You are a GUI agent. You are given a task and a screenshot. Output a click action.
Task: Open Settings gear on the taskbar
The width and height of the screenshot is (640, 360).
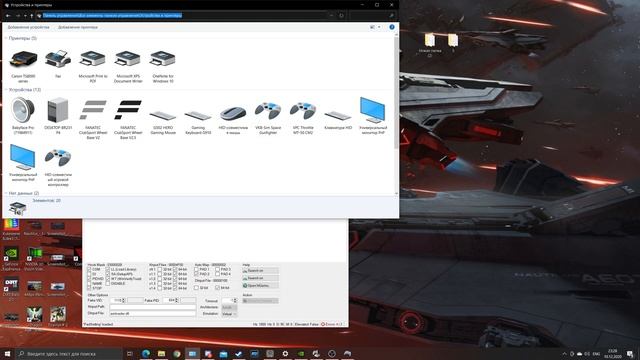285,353
